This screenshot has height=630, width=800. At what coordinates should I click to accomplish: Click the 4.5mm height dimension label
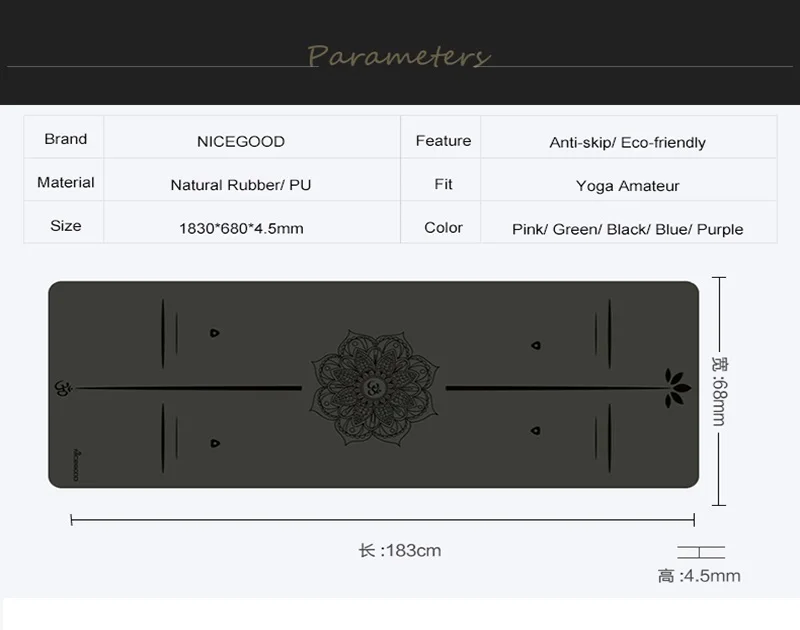point(699,576)
